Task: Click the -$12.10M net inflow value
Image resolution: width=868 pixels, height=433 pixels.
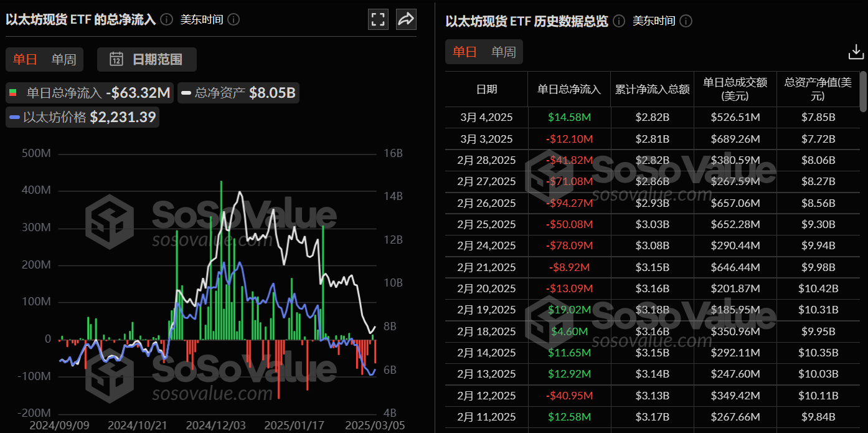Action: point(569,138)
